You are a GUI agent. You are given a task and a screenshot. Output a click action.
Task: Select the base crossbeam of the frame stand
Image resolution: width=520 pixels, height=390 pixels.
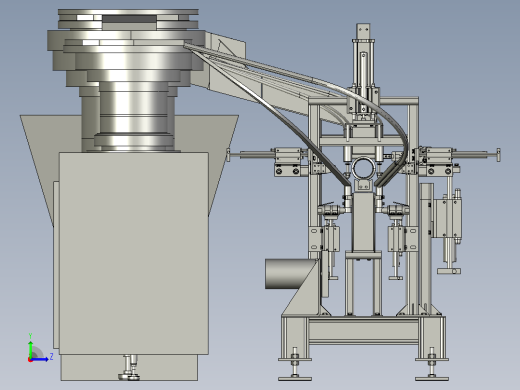click(x=363, y=330)
